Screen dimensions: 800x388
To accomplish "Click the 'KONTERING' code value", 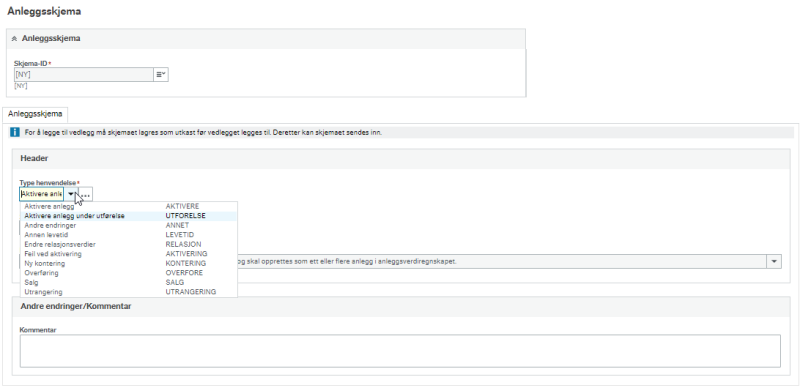I will click(186, 263).
